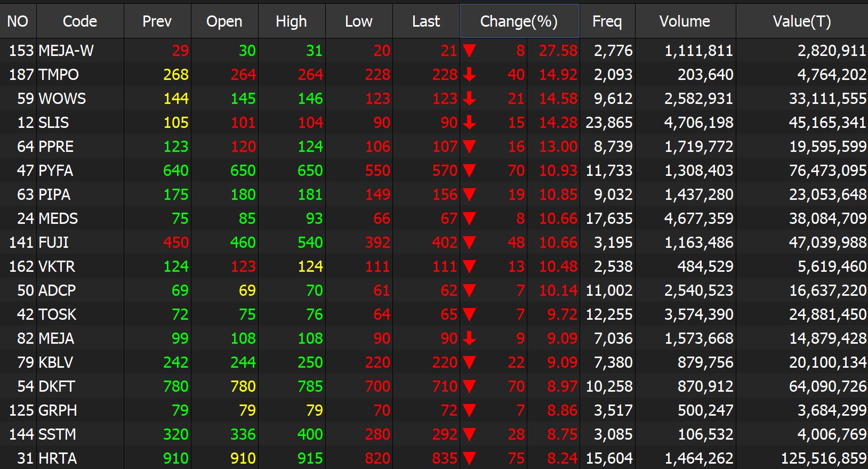Click FUJI's high price 540

coord(310,242)
